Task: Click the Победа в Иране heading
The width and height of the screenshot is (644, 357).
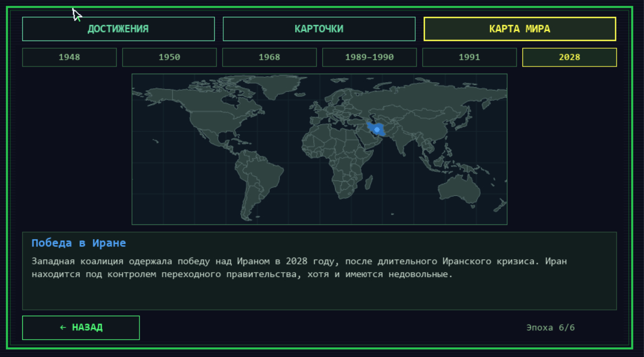Action: point(79,243)
